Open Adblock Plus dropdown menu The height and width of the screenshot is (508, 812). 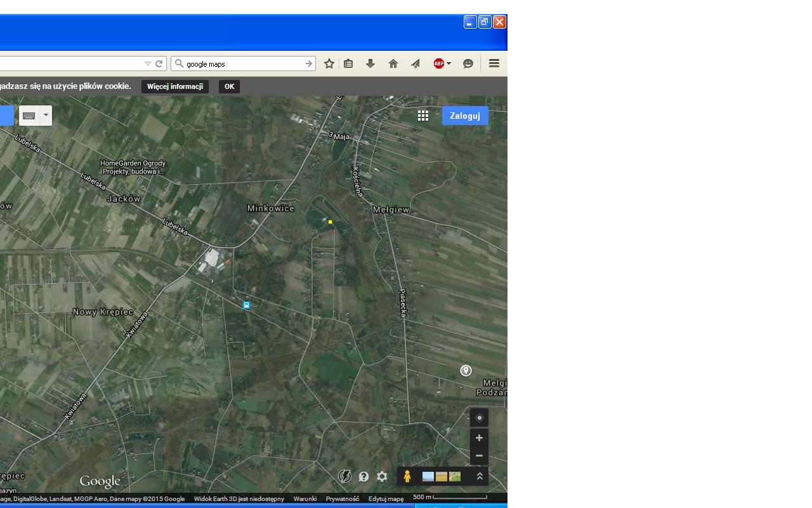449,63
